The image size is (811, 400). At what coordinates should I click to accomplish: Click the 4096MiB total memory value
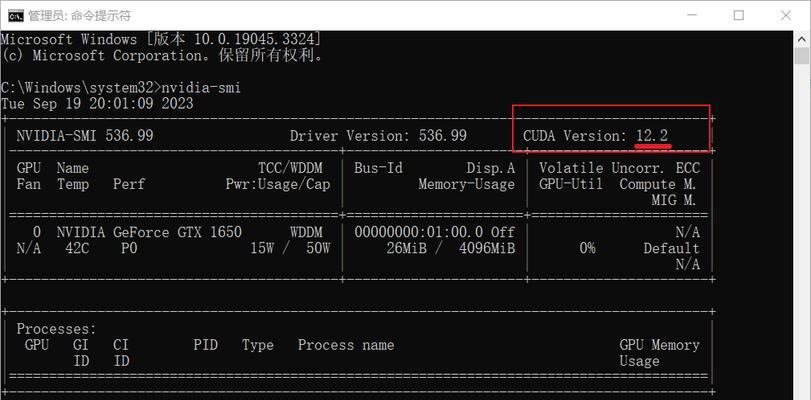click(x=487, y=248)
